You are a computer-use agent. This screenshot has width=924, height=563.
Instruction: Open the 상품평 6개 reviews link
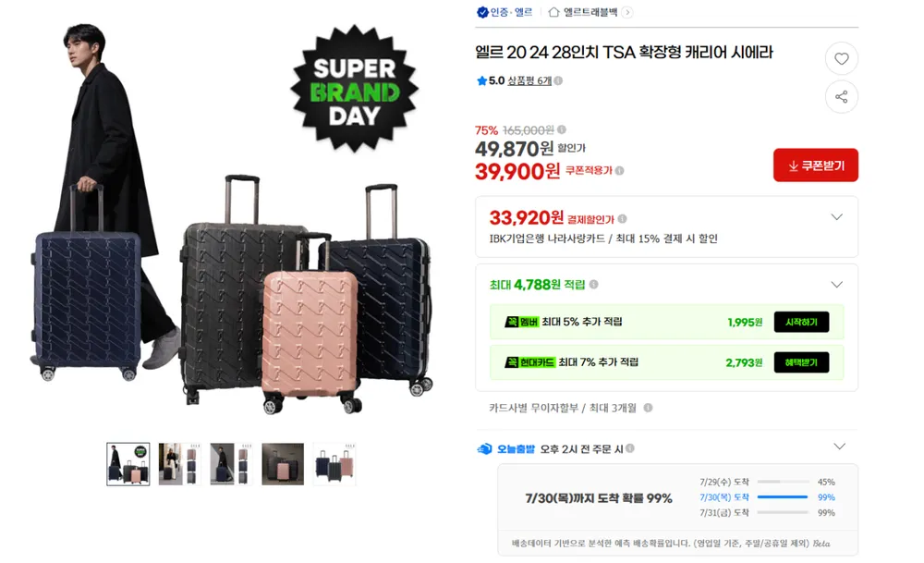tap(529, 80)
